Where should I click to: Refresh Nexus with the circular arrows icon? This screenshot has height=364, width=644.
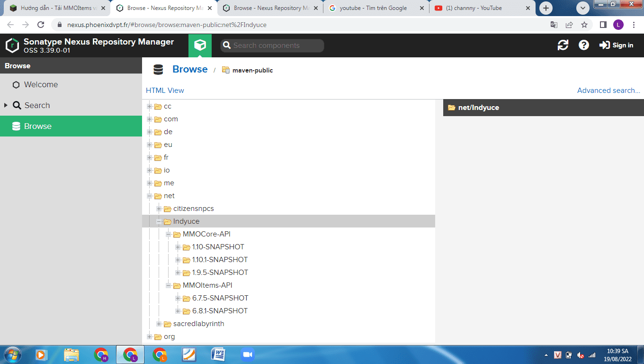click(x=563, y=45)
